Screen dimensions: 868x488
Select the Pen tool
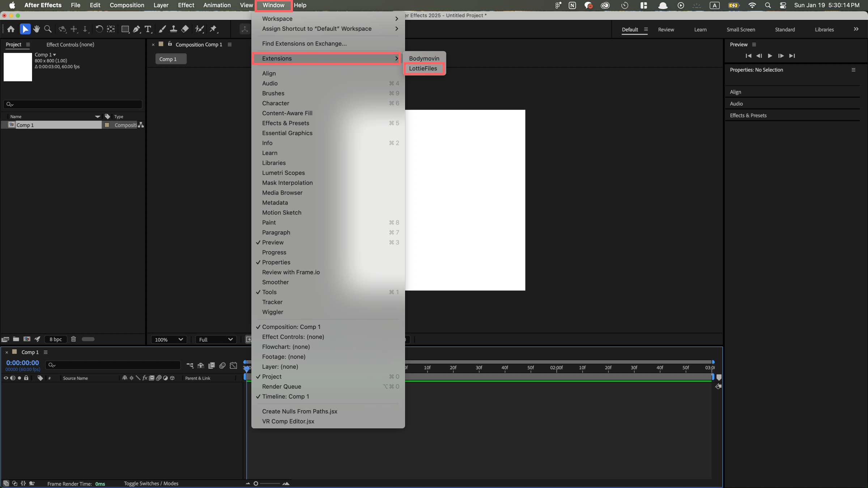[136, 29]
